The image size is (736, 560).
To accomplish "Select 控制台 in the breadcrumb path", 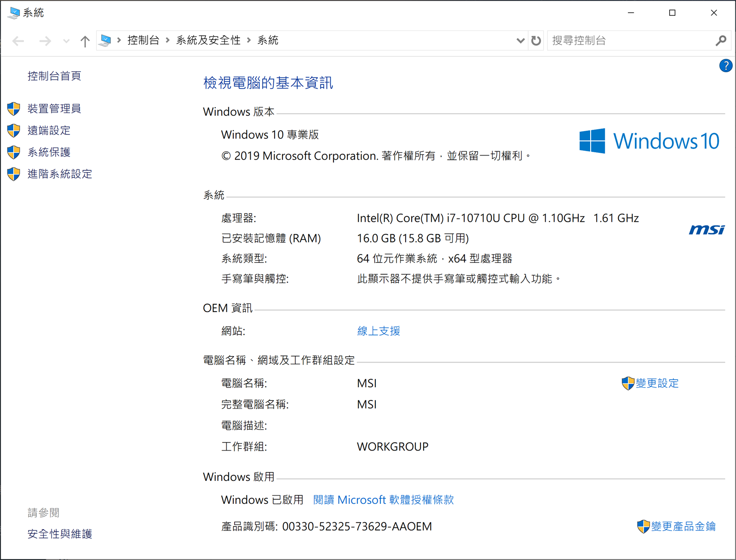I will [x=143, y=40].
